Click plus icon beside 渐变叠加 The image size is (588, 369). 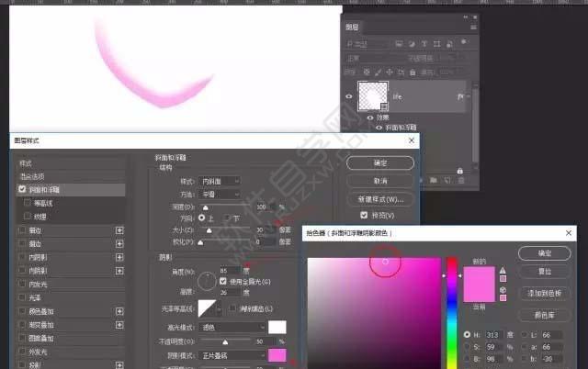119,325
